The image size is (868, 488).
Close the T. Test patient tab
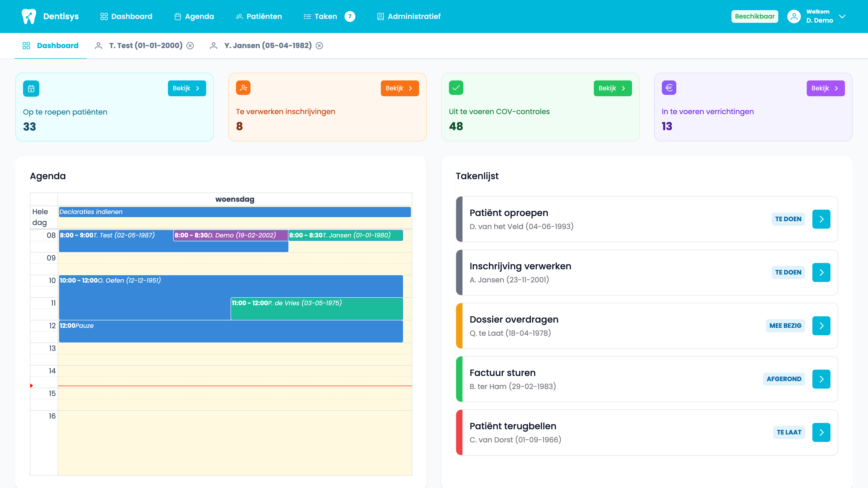[190, 45]
